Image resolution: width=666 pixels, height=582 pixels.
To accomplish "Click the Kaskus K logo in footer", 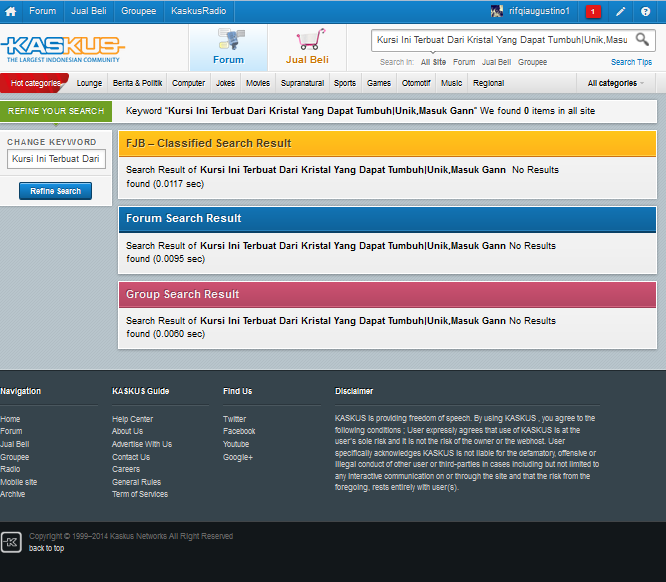I will (11, 542).
